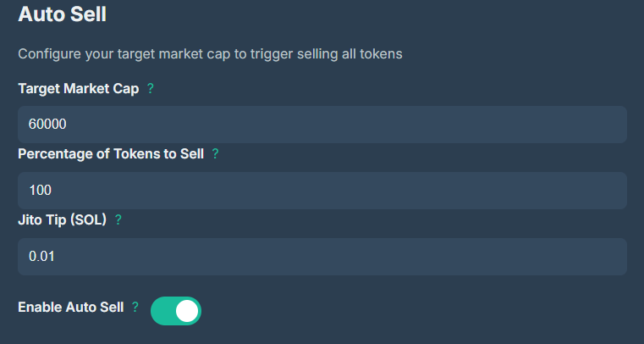The height and width of the screenshot is (344, 644).
Task: Click the white knob of the Auto Sell switch
Action: point(188,311)
